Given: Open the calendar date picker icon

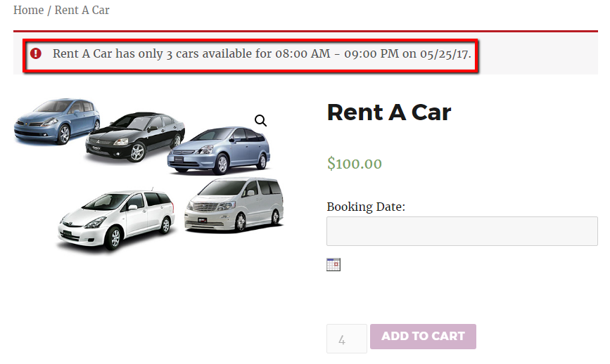Looking at the screenshot, I should (333, 265).
